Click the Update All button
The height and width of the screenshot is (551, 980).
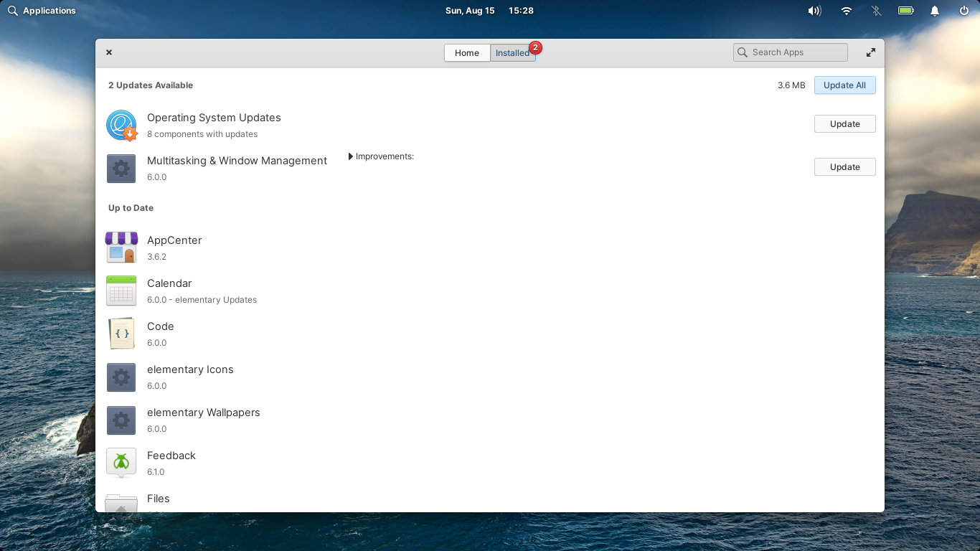click(x=845, y=85)
